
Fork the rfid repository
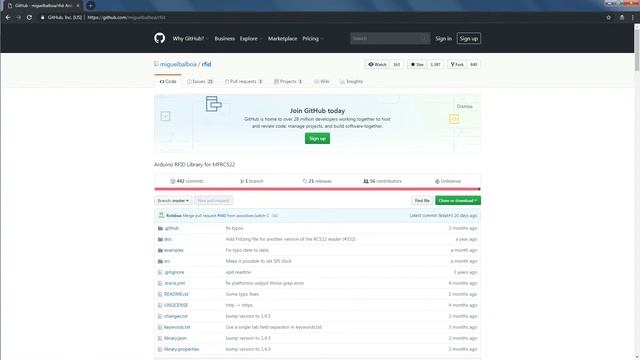pos(457,64)
